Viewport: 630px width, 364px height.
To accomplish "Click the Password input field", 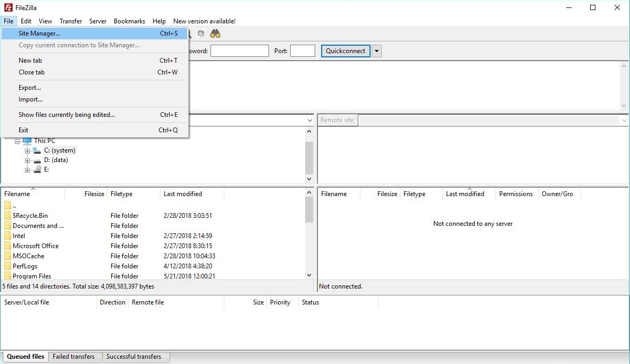I will pos(239,51).
